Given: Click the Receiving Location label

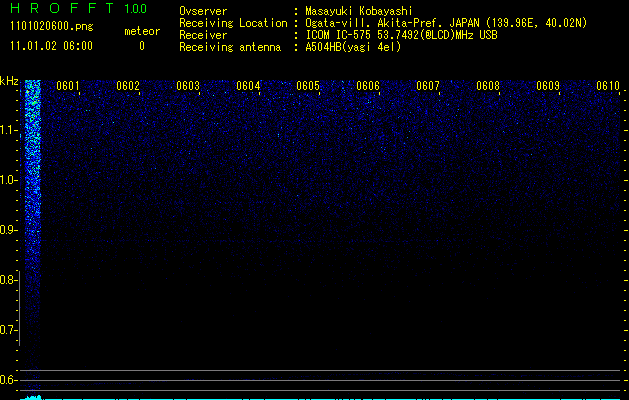Looking at the screenshot, I should coord(233,23).
